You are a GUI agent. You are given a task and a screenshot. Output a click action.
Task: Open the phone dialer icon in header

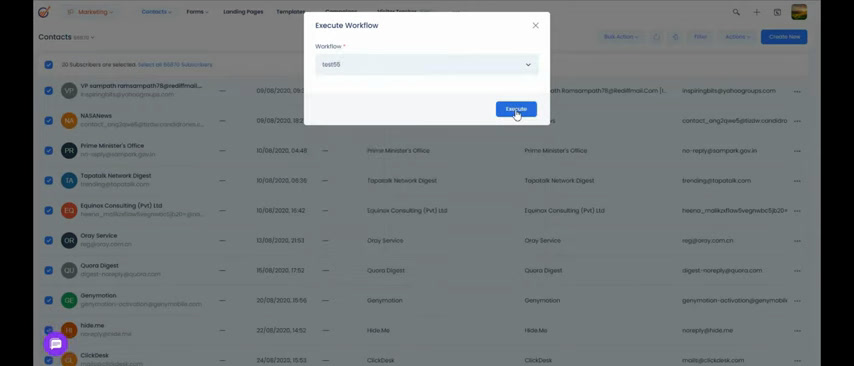pyautogui.click(x=777, y=12)
